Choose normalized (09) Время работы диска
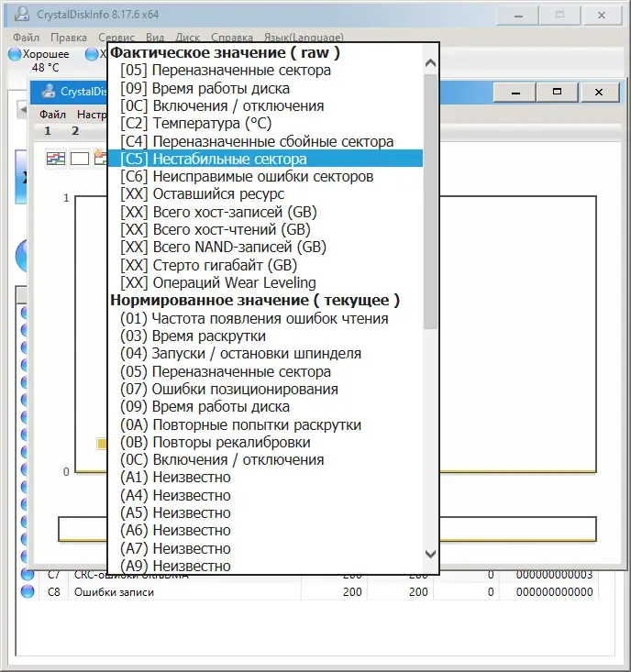Viewport: 631px width, 672px height. pos(265,407)
